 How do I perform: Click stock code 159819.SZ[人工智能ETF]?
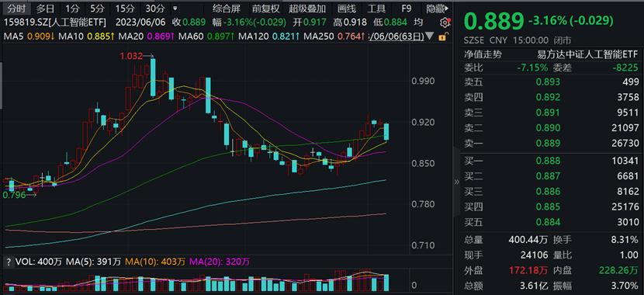click(54, 23)
